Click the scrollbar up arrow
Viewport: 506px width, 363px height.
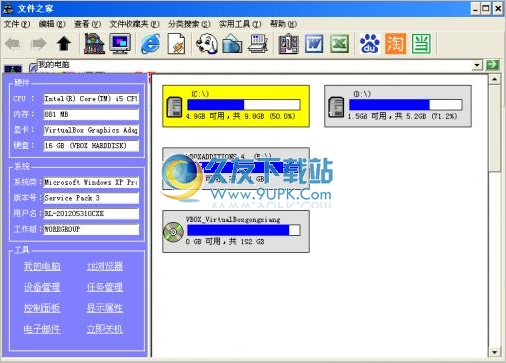494,79
